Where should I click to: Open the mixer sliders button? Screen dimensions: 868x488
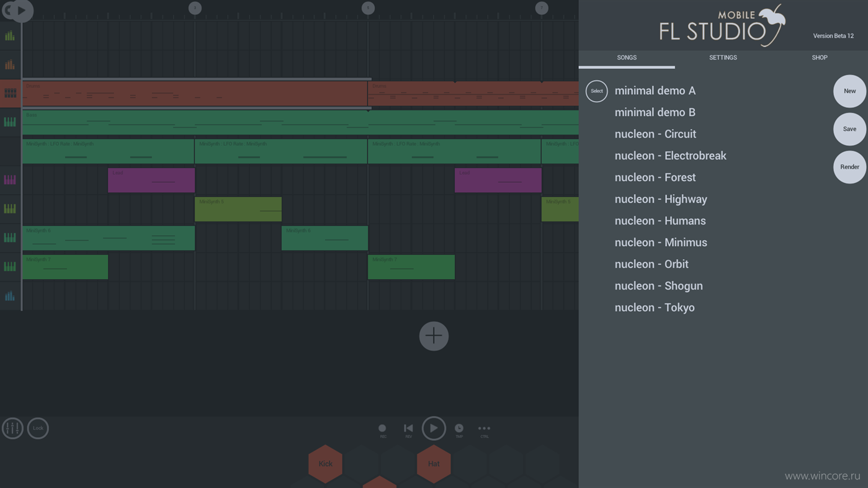coord(12,428)
